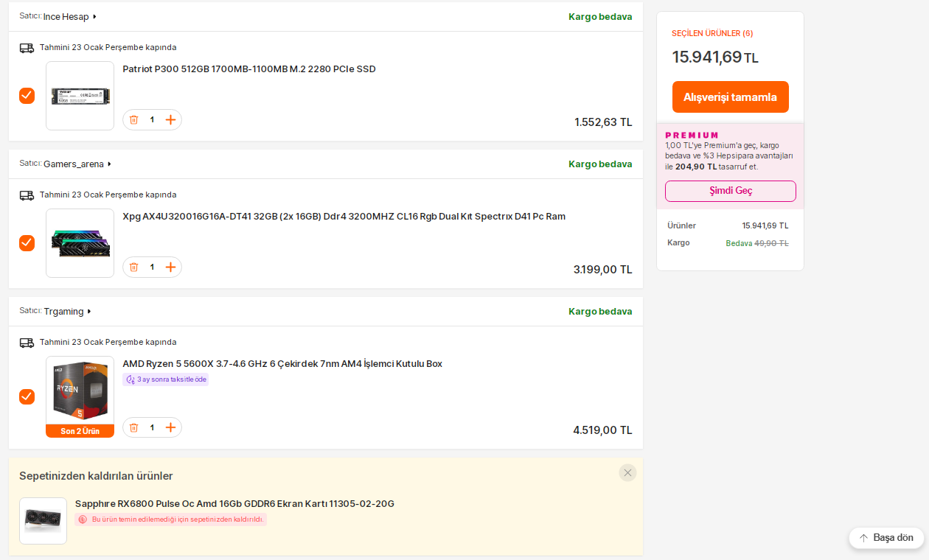Click the delivery truck icon above Patriot SSD
Viewport: 929px width, 560px height.
pyautogui.click(x=27, y=48)
